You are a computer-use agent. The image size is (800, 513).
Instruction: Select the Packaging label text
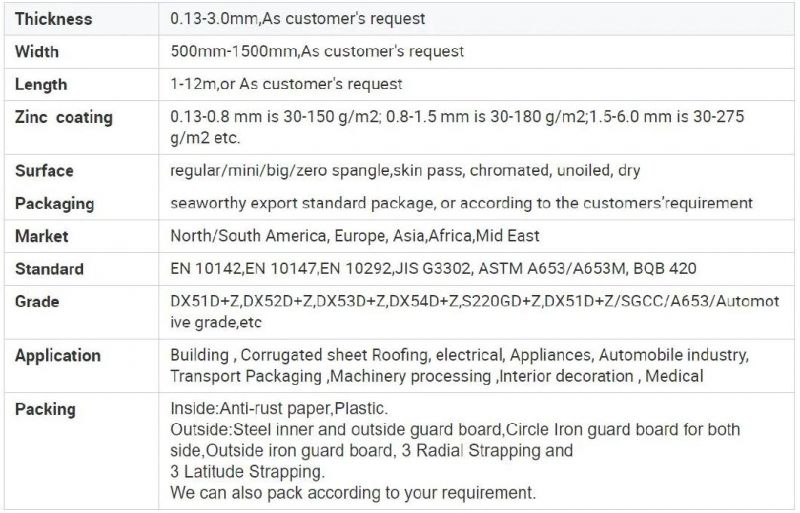pyautogui.click(x=55, y=204)
